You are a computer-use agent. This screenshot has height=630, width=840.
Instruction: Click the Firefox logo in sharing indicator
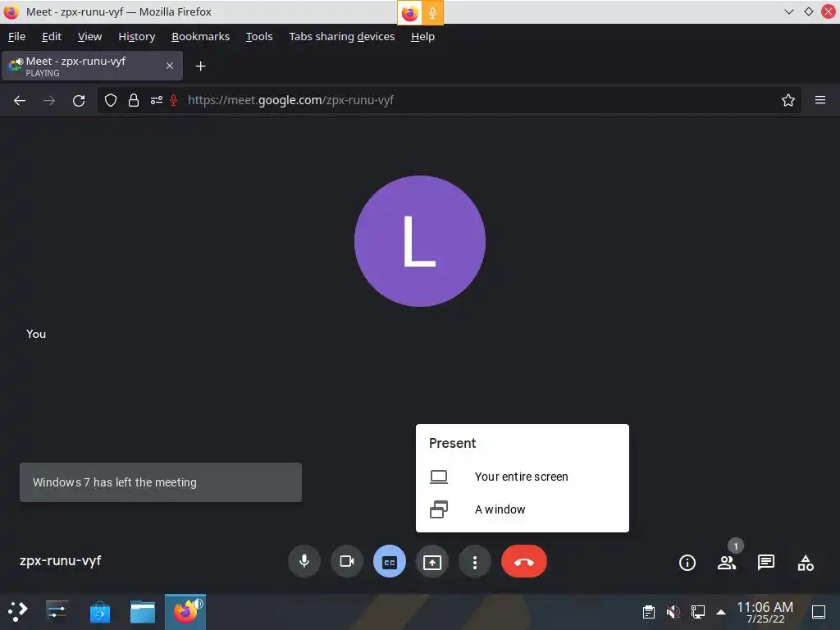410,12
